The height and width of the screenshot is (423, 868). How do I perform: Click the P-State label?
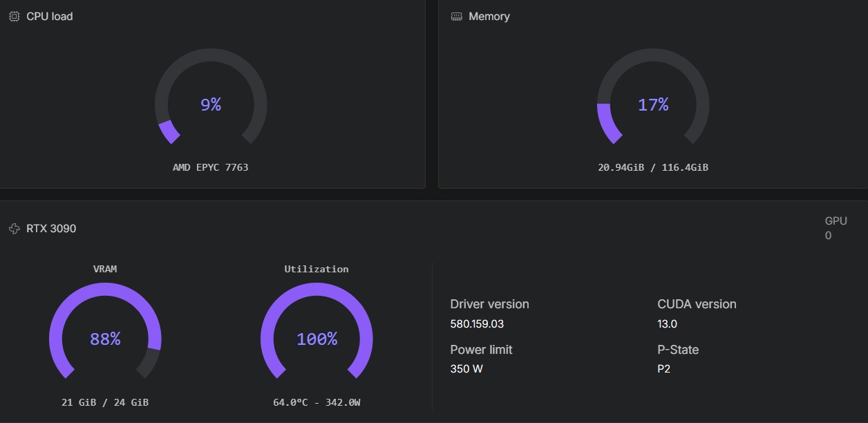tap(678, 350)
